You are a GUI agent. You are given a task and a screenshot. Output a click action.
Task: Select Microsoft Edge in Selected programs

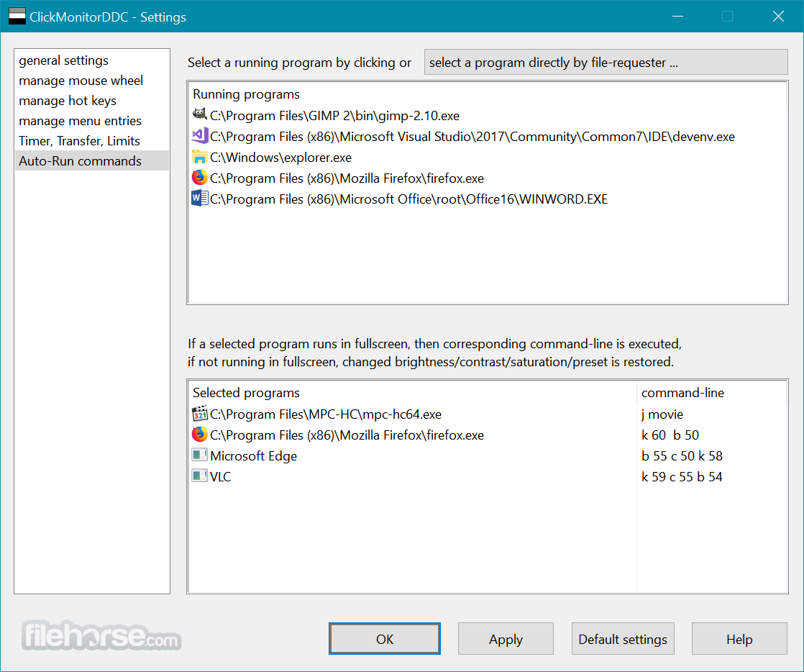(253, 456)
